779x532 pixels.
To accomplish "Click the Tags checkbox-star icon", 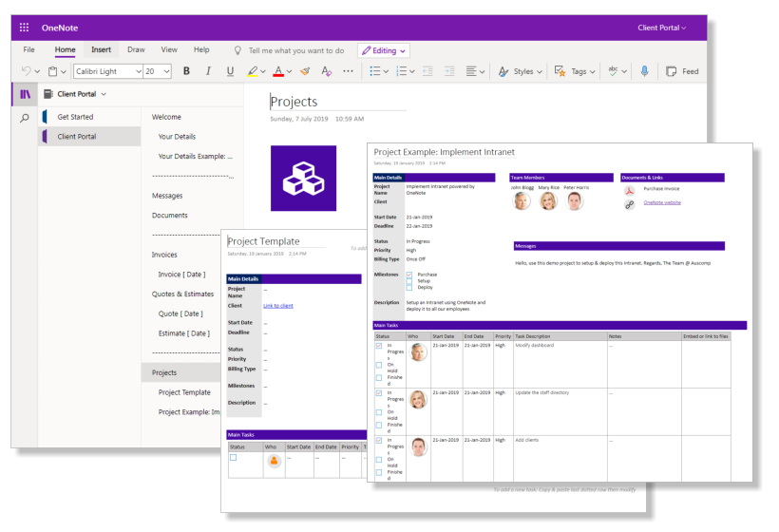I will coord(560,71).
